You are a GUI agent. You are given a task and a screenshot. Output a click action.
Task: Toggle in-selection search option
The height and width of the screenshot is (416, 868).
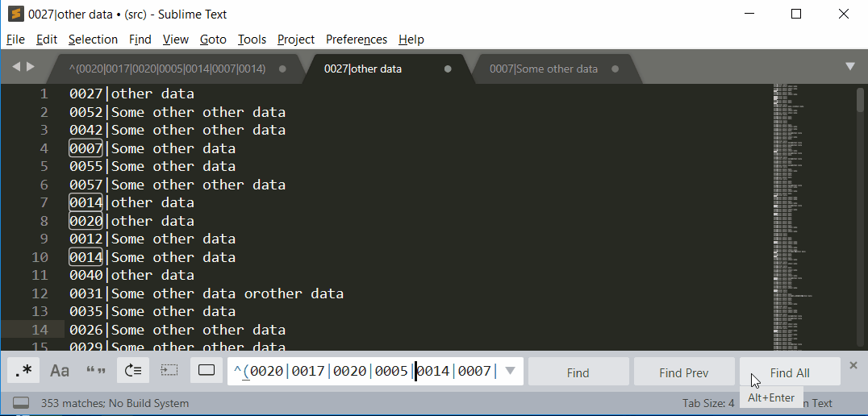pos(169,371)
